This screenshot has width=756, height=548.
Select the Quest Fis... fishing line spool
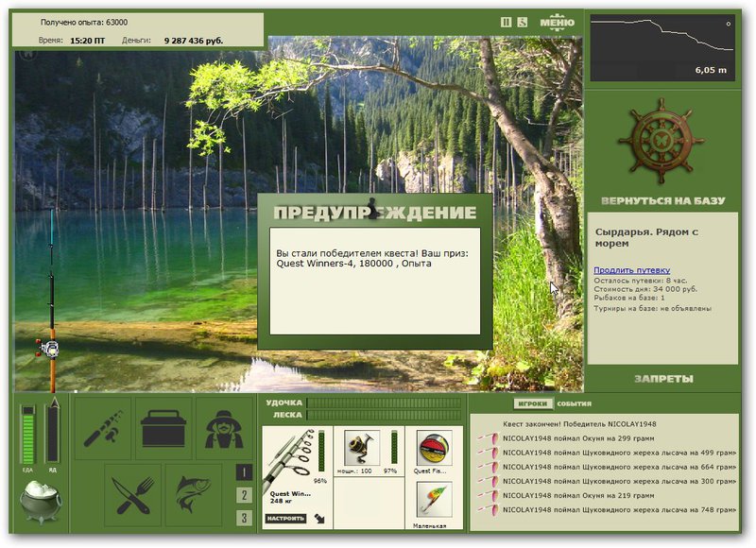(434, 448)
